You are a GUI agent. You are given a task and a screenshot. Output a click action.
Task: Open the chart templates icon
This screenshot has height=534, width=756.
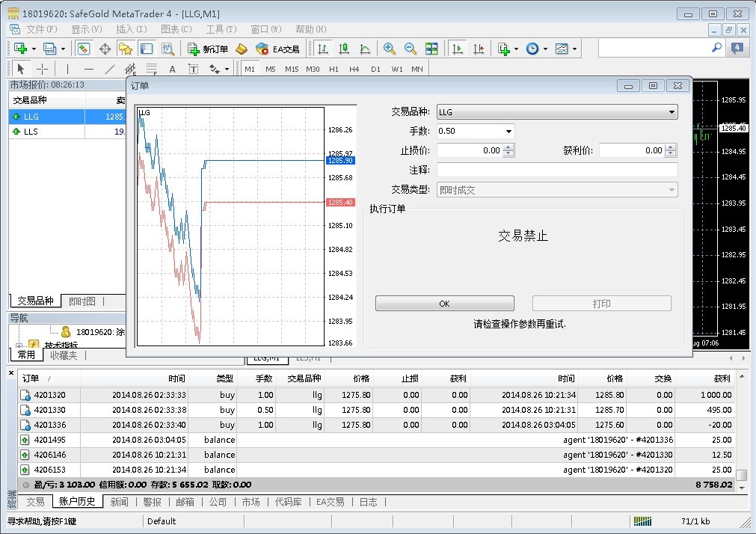coord(562,49)
